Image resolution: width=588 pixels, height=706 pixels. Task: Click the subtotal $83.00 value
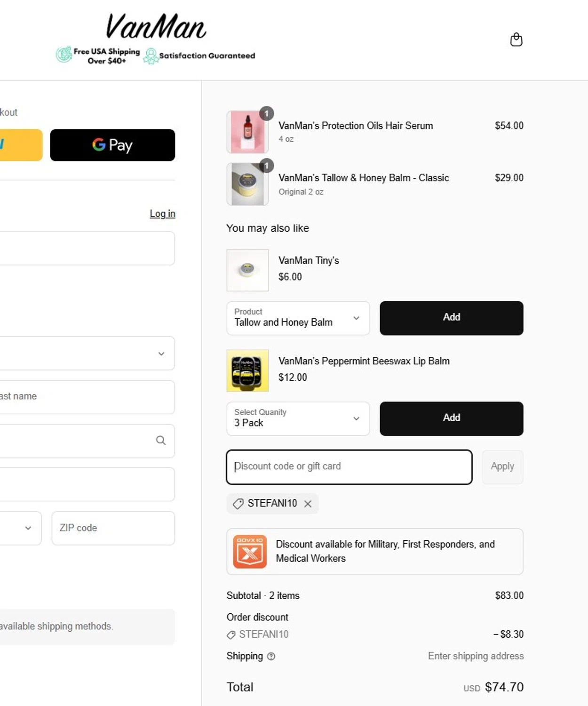point(509,595)
